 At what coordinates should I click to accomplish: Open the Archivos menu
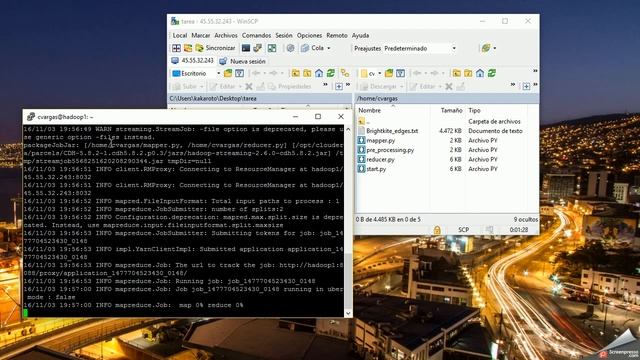click(226, 36)
